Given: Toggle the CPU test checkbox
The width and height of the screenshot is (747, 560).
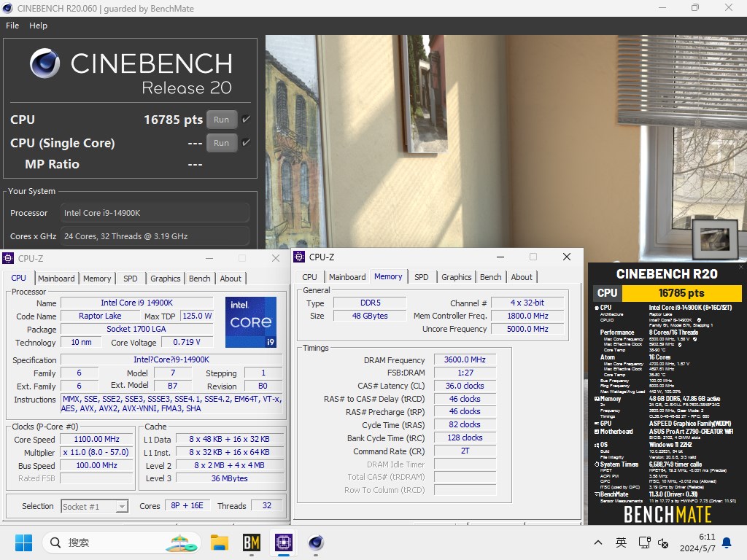Looking at the screenshot, I should click(x=246, y=119).
